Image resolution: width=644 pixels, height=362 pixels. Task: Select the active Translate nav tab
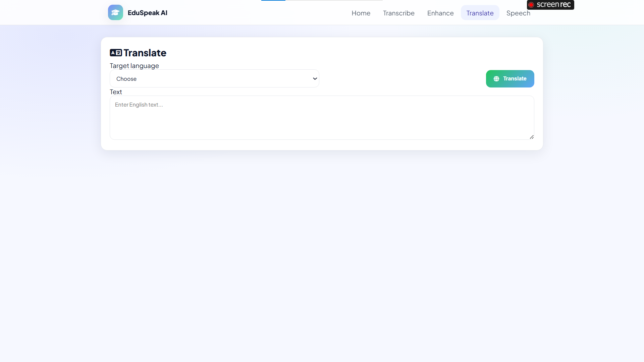coord(480,13)
